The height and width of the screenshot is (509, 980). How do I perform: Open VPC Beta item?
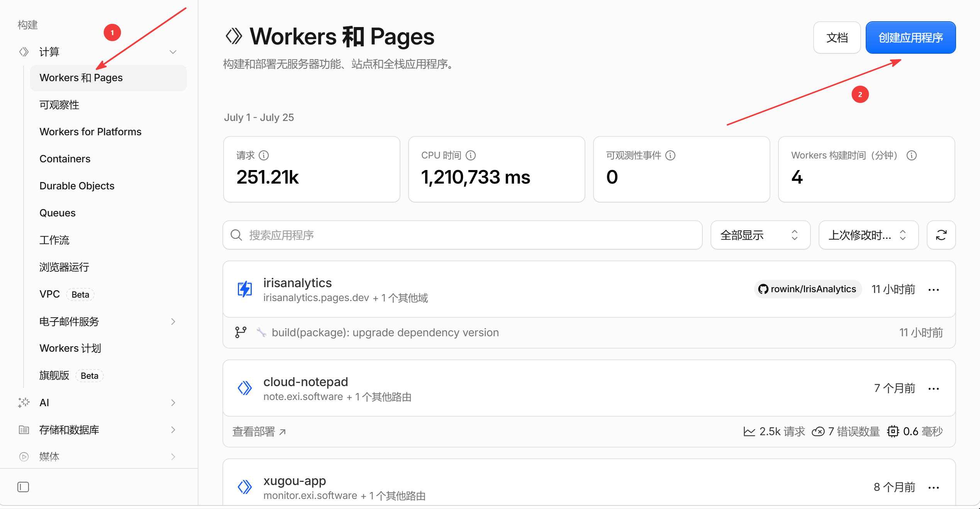66,294
